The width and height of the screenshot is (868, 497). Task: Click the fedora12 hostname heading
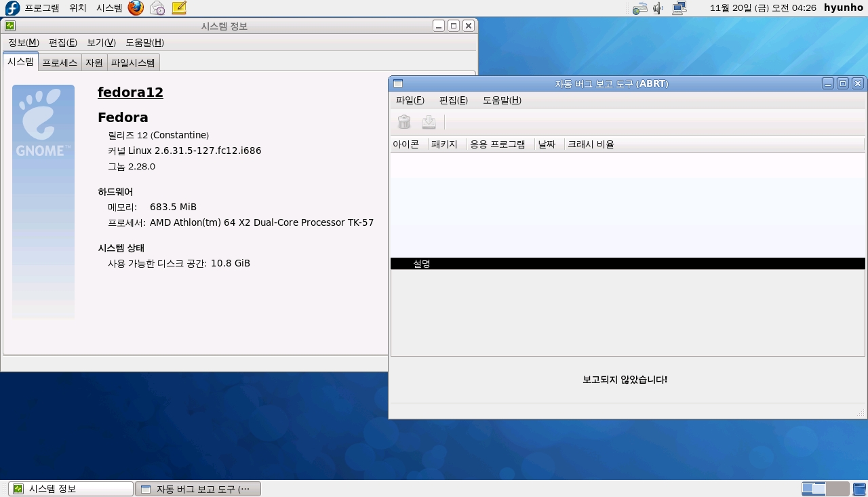tap(130, 92)
